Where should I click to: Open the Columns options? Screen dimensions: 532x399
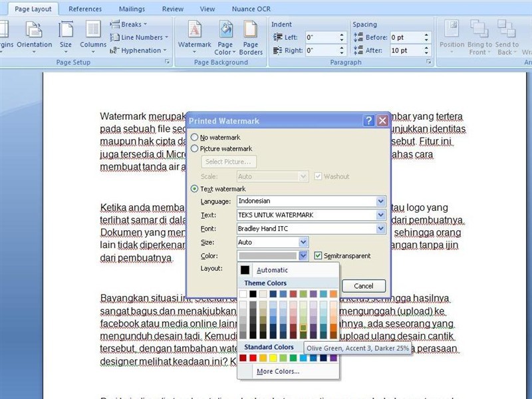pyautogui.click(x=92, y=33)
